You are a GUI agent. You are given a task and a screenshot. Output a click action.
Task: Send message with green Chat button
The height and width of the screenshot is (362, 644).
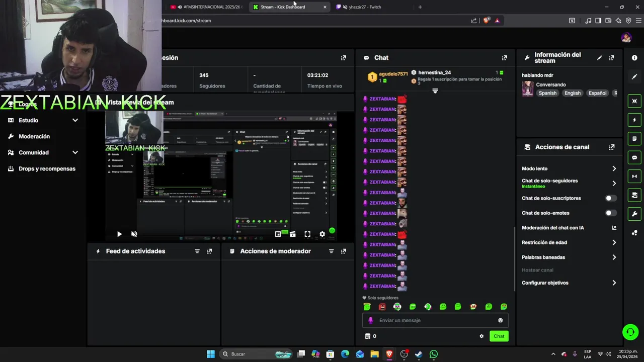[x=499, y=336]
